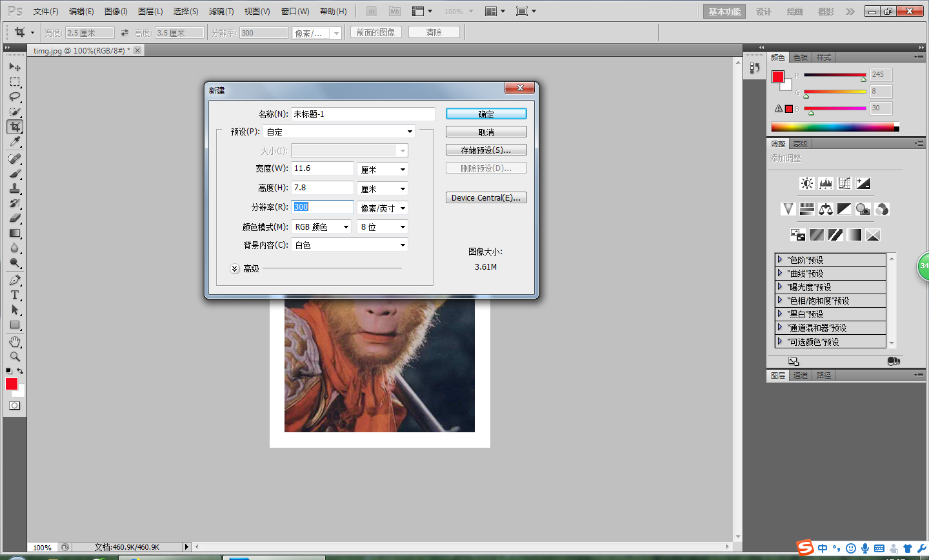Select the Horizontal Type tool
The image size is (929, 560).
[x=15, y=295]
